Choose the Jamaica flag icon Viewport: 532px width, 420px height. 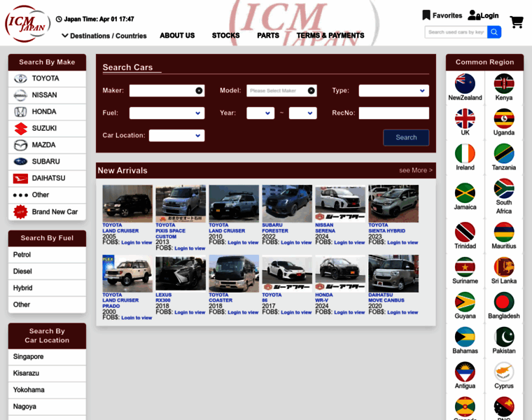(x=465, y=192)
